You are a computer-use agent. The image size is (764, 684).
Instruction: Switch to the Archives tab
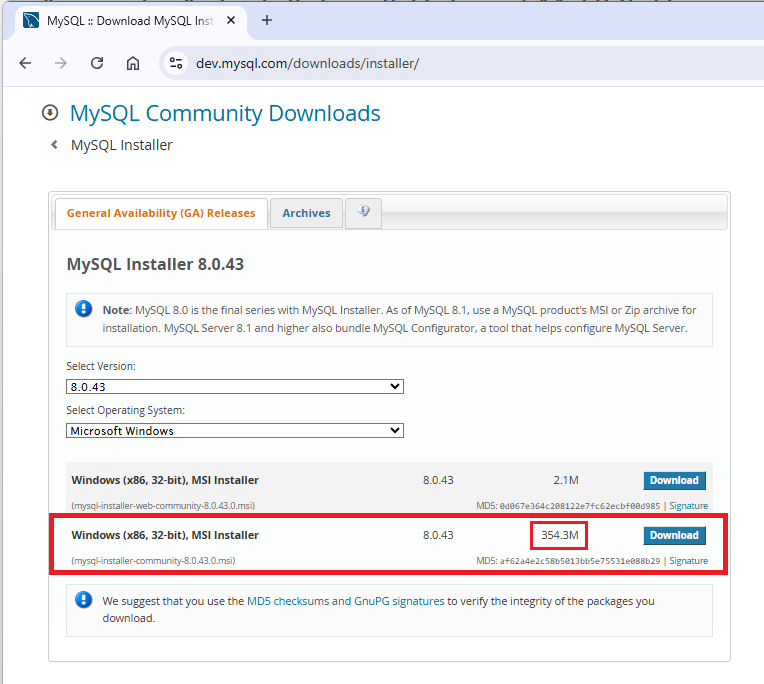click(306, 213)
